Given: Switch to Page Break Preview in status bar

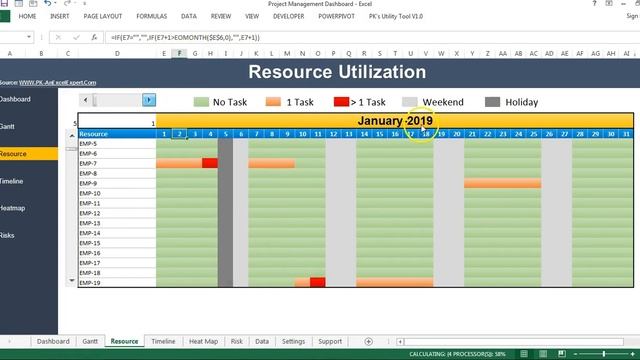Looking at the screenshot, I should pyautogui.click(x=562, y=354).
